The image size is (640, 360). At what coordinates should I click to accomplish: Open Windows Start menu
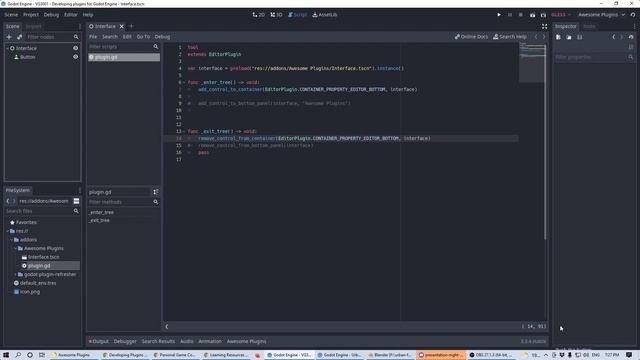click(x=6, y=355)
